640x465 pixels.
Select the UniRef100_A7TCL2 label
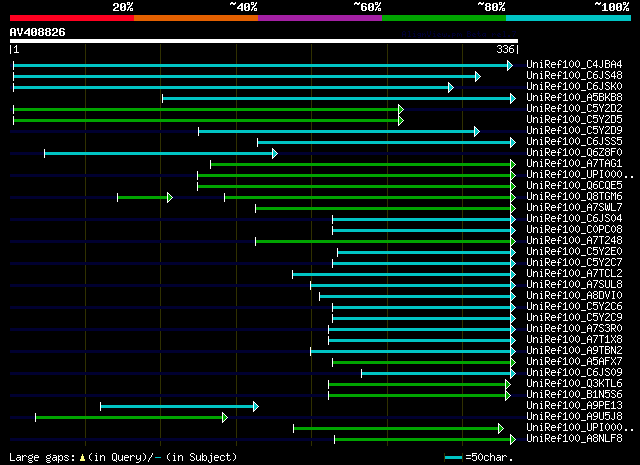(574, 274)
